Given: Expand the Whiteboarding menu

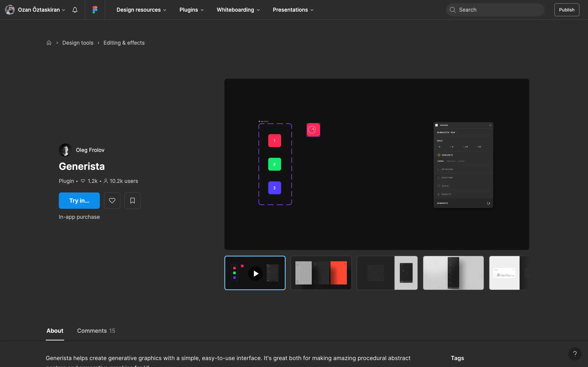Looking at the screenshot, I should pyautogui.click(x=238, y=10).
